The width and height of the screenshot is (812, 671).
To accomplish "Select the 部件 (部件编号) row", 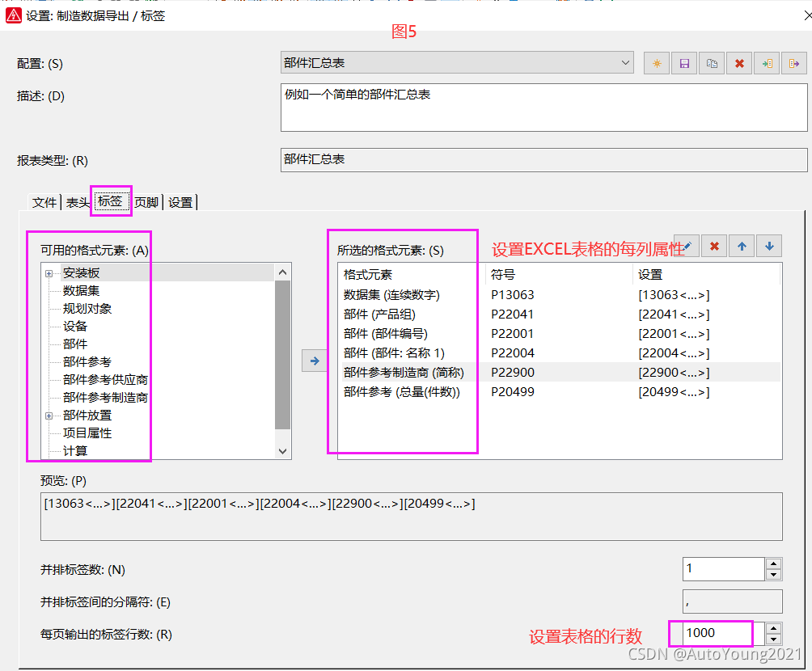I will click(386, 334).
